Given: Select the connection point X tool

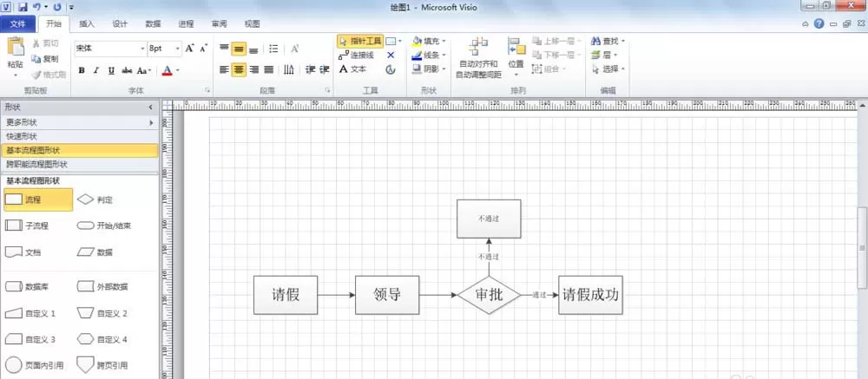Looking at the screenshot, I should (x=391, y=55).
